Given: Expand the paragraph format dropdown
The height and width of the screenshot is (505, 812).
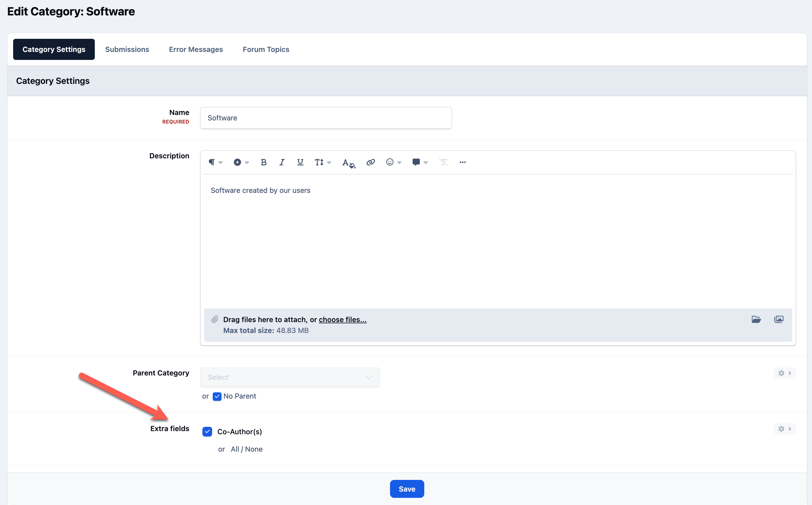Looking at the screenshot, I should coord(216,162).
